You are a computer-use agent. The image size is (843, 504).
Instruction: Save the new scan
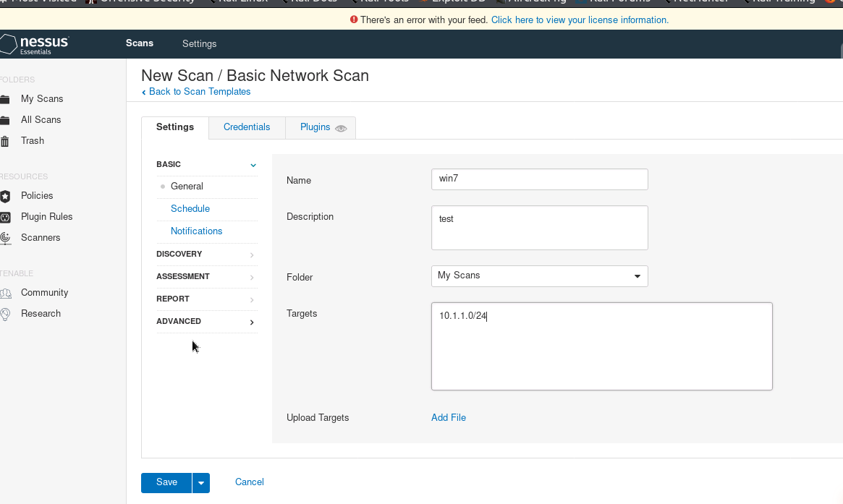click(166, 483)
